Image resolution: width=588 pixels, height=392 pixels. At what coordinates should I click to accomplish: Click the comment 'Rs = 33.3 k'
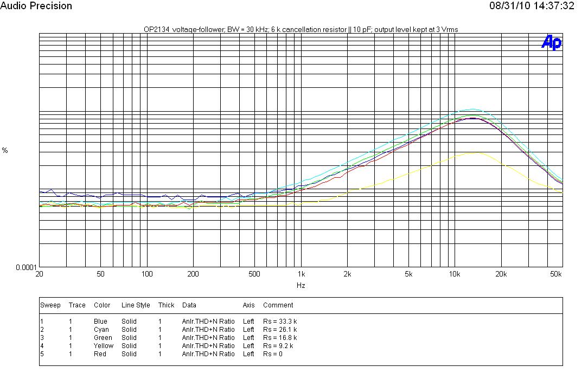click(280, 321)
